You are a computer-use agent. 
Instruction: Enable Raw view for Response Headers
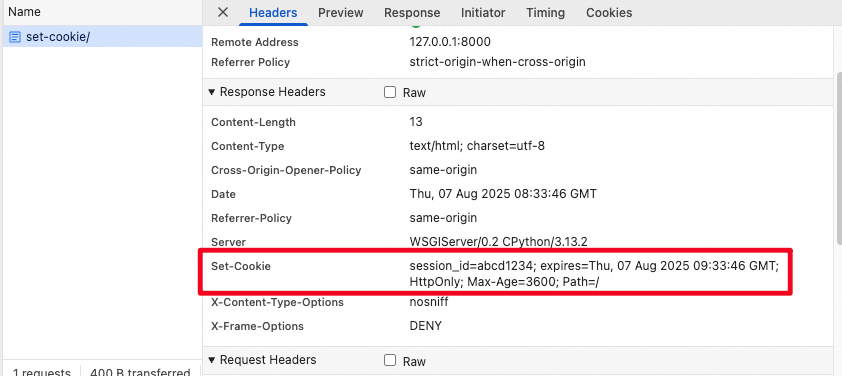pyautogui.click(x=390, y=92)
